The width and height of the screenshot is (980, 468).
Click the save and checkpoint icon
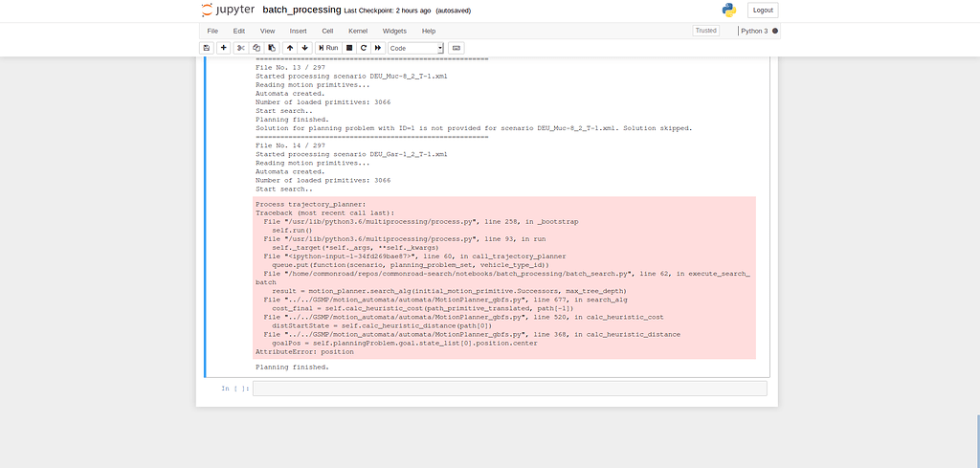click(x=206, y=48)
